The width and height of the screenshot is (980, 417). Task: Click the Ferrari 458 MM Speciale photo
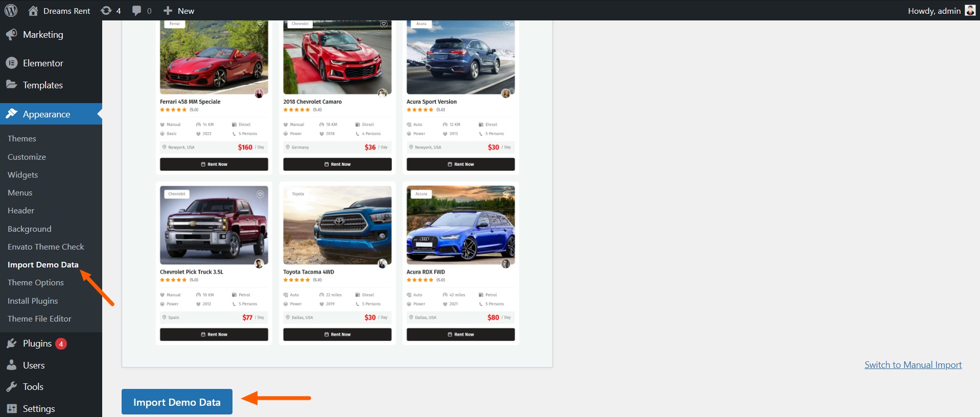(x=214, y=57)
